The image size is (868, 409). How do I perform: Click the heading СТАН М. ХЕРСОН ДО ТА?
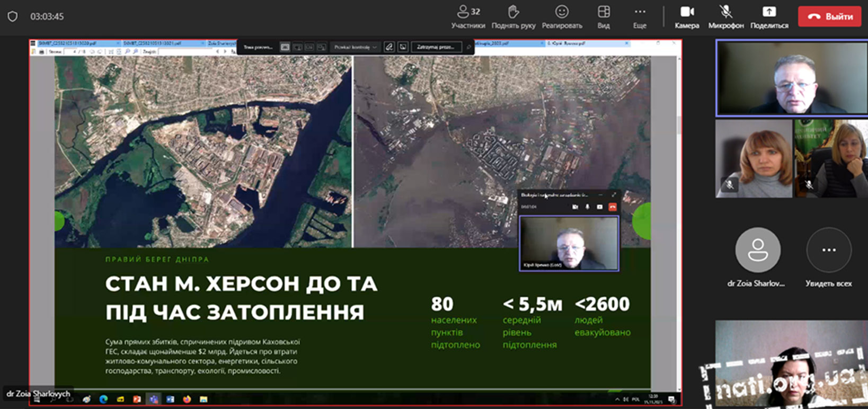(241, 284)
